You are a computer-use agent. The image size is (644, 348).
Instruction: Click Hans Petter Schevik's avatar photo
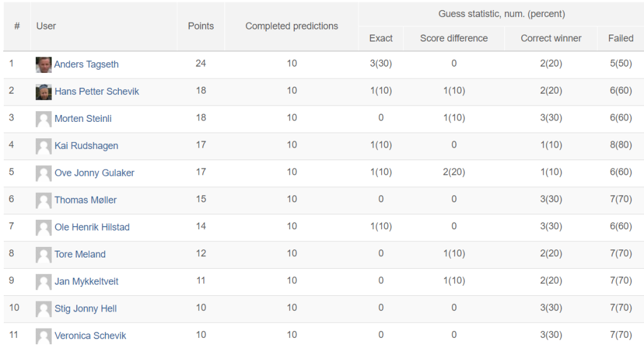click(x=43, y=92)
